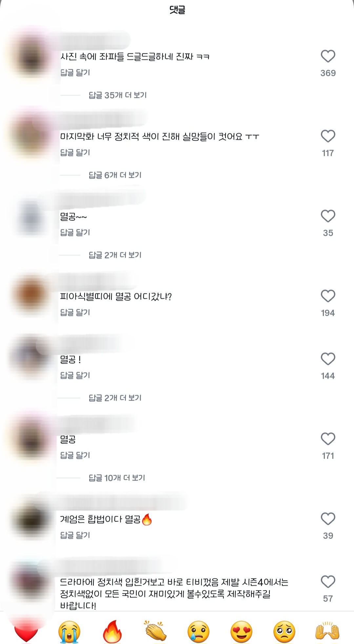Expand 답글 6개 더 보기 replies
354x644 pixels.
pyautogui.click(x=115, y=175)
